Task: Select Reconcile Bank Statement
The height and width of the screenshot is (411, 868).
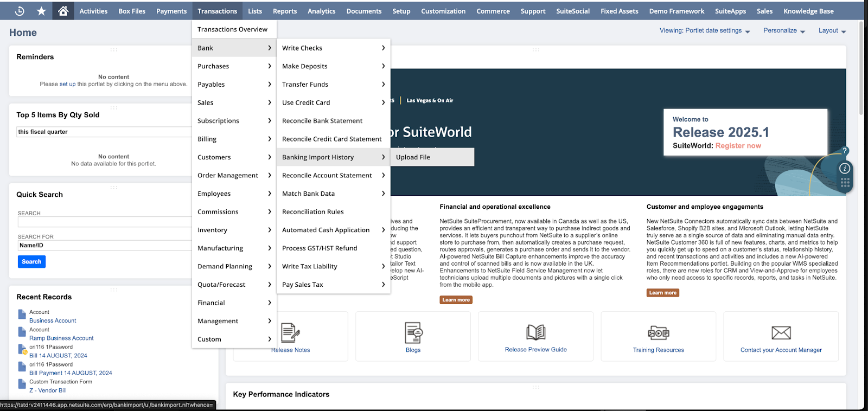Action: (334, 121)
